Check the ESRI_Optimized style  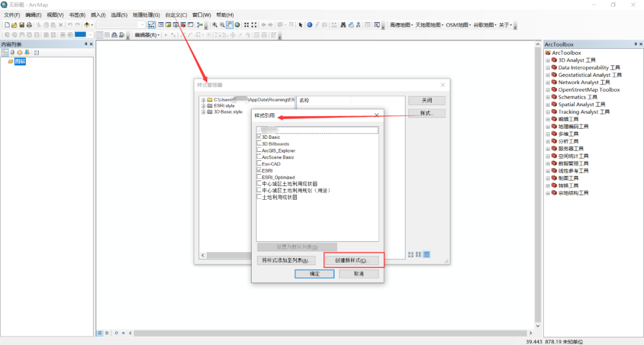coord(259,177)
